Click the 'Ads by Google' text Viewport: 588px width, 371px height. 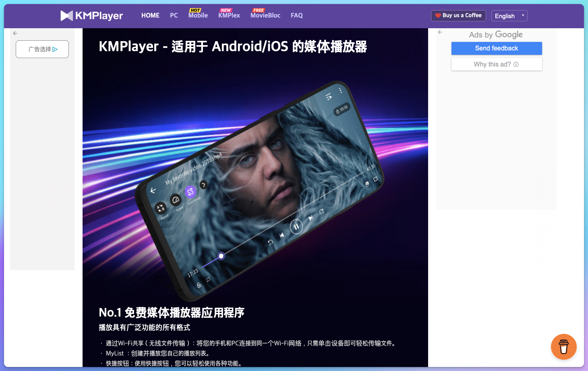point(496,35)
